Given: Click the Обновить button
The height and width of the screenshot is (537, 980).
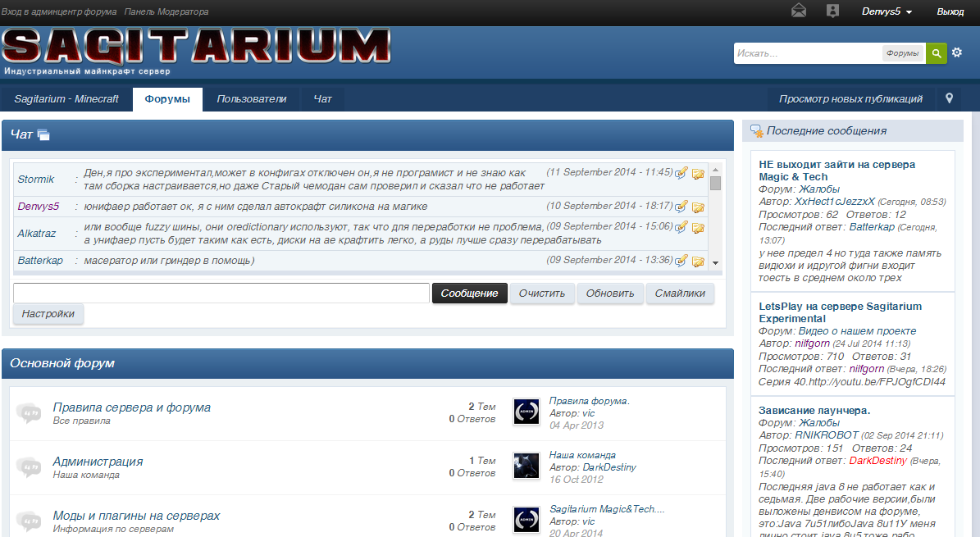Looking at the screenshot, I should point(610,294).
